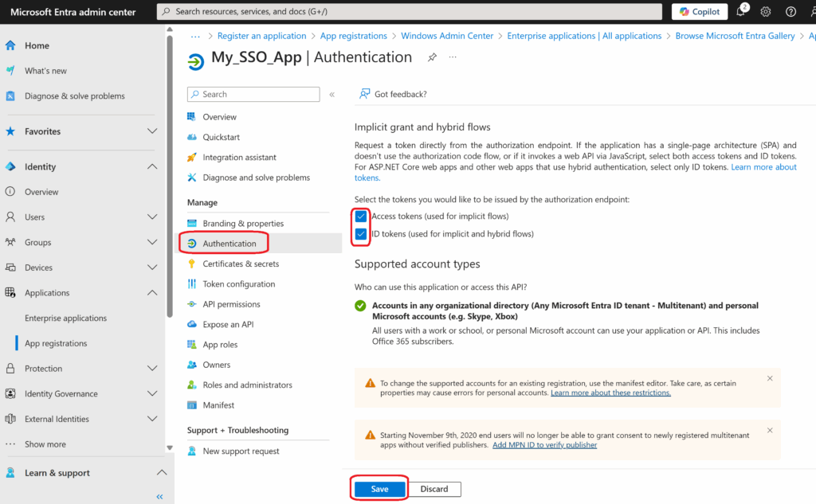816x504 pixels.
Task: Open What's new page
Action: click(x=45, y=71)
